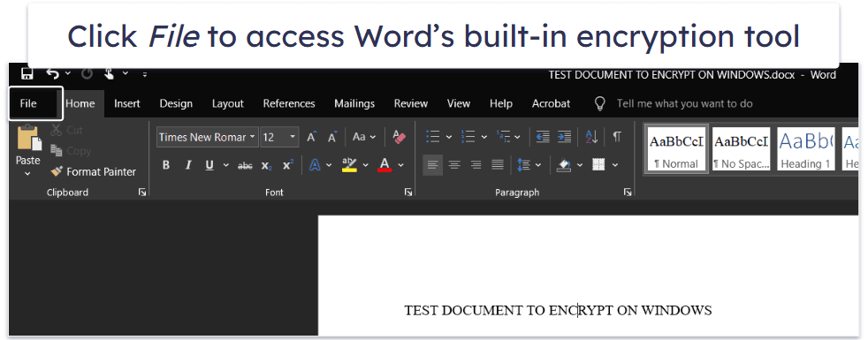The height and width of the screenshot is (340, 868).
Task: Open the Text Highlight Color dropdown arrow
Action: (366, 165)
